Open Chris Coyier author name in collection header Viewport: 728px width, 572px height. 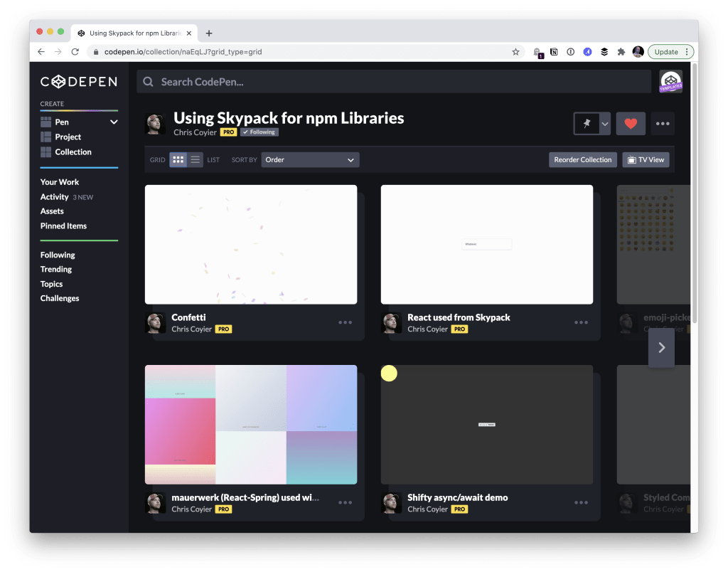pyautogui.click(x=195, y=132)
